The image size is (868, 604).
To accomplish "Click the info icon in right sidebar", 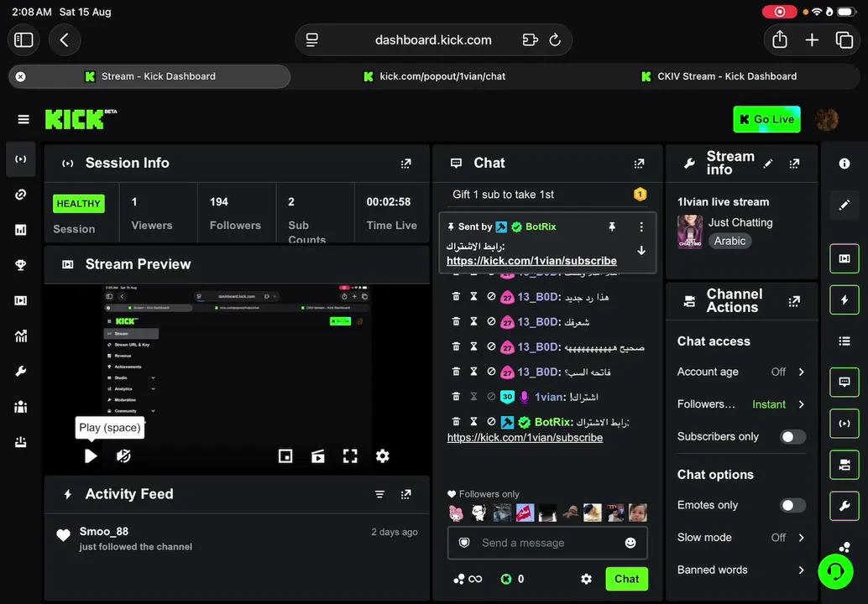I will click(844, 164).
